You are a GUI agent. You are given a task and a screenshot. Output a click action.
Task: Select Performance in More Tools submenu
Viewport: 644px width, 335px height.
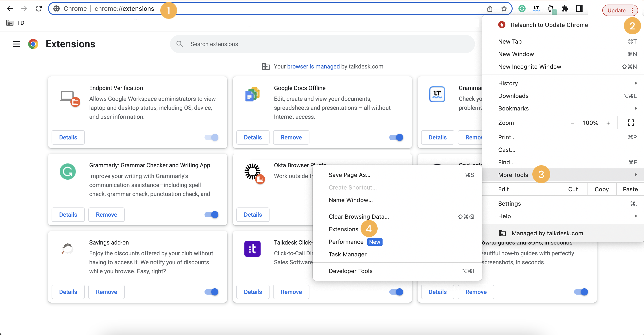pyautogui.click(x=397, y=242)
